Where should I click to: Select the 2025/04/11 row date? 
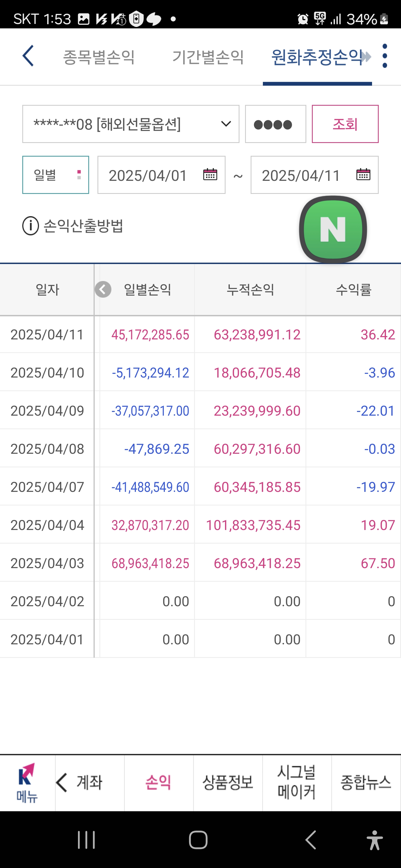(x=47, y=335)
